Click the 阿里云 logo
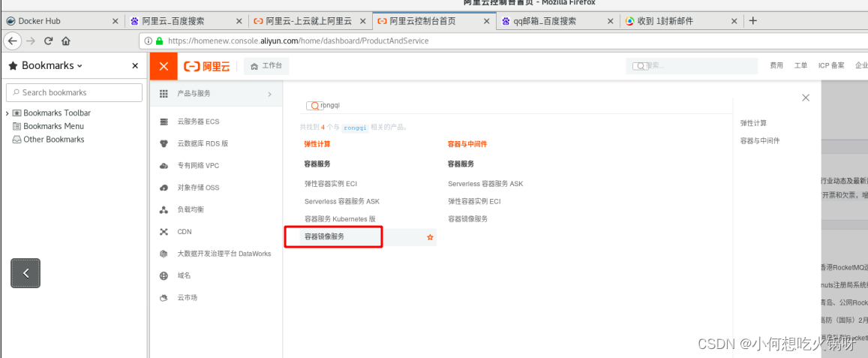 207,67
